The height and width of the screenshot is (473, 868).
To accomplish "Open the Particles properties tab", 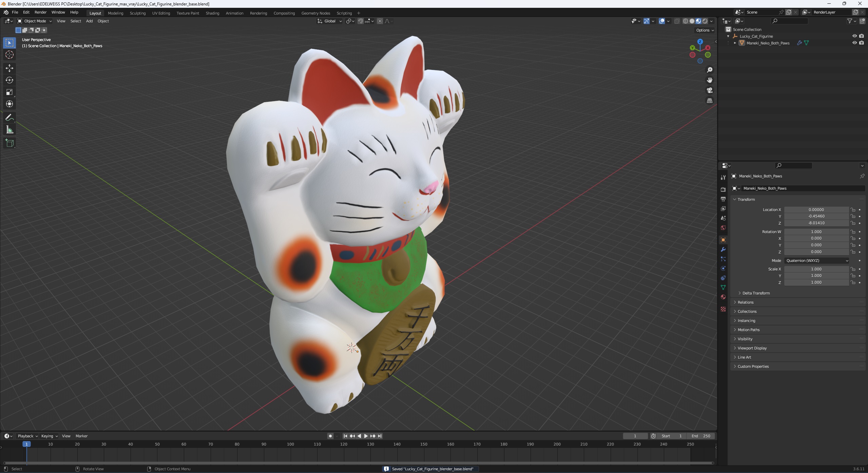I will (723, 259).
